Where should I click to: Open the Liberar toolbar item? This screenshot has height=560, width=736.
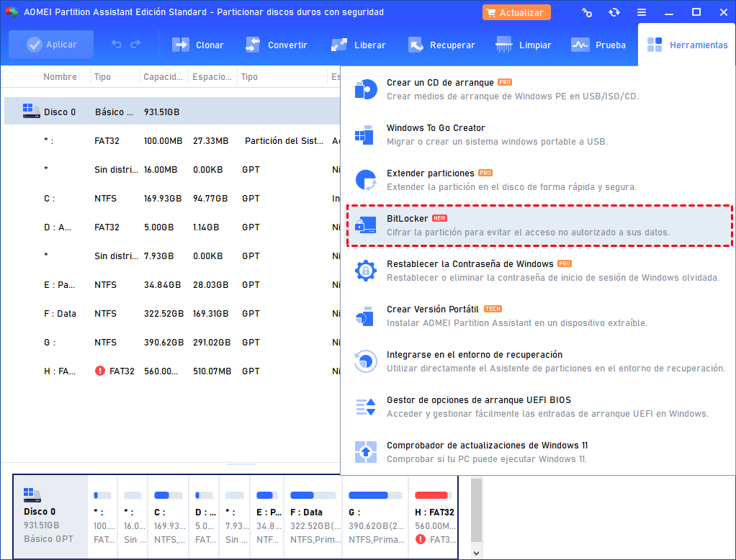click(x=358, y=45)
